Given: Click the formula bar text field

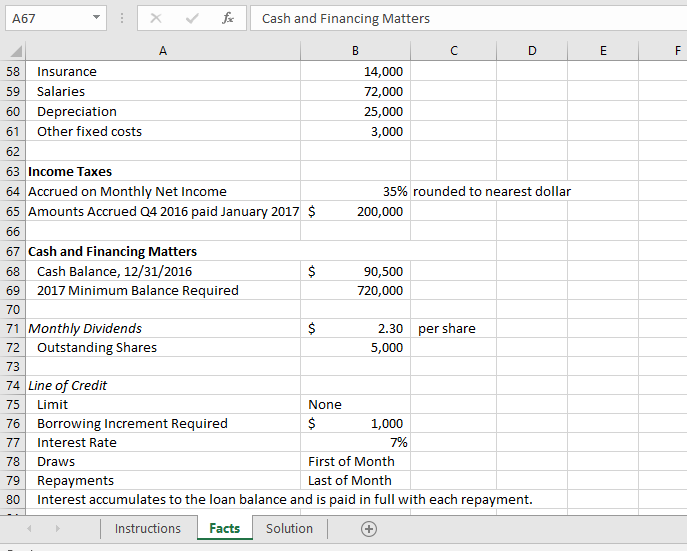Looking at the screenshot, I should pyautogui.click(x=468, y=18).
